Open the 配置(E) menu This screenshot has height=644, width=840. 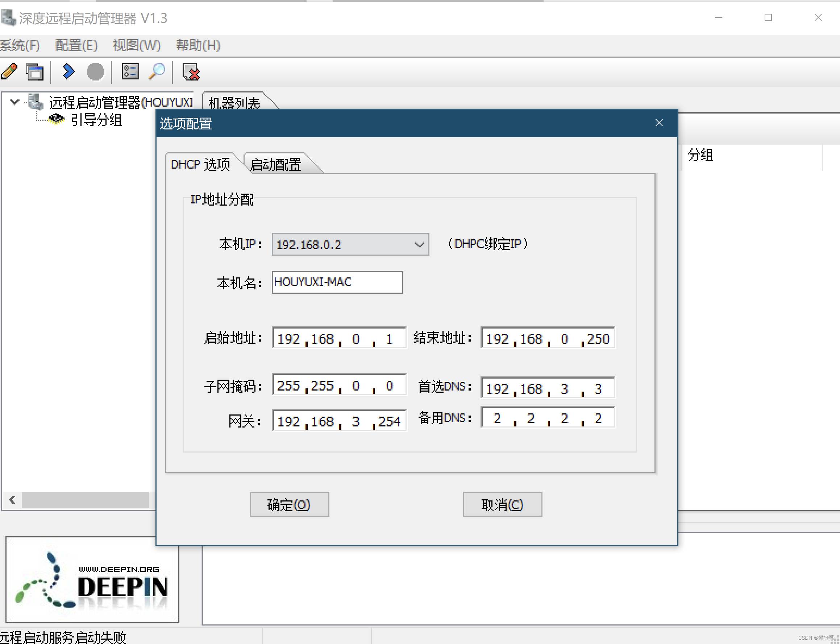[76, 46]
